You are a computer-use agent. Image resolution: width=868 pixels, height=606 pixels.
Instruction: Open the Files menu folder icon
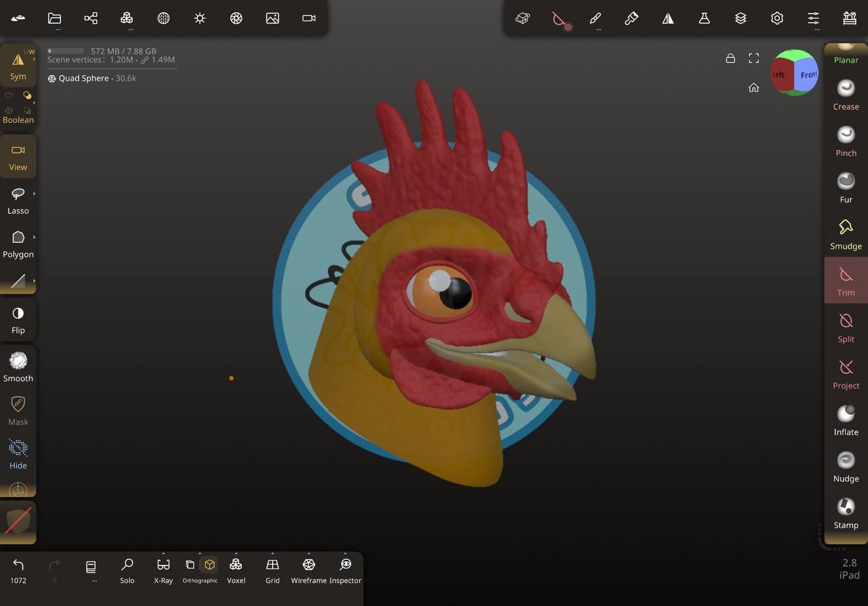pos(54,18)
